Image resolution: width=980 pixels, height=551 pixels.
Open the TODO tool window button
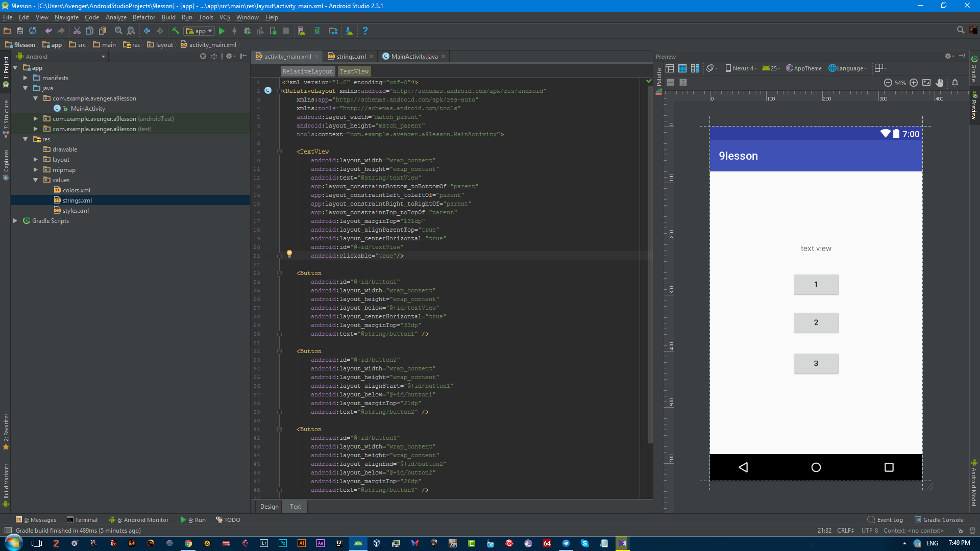(x=228, y=520)
